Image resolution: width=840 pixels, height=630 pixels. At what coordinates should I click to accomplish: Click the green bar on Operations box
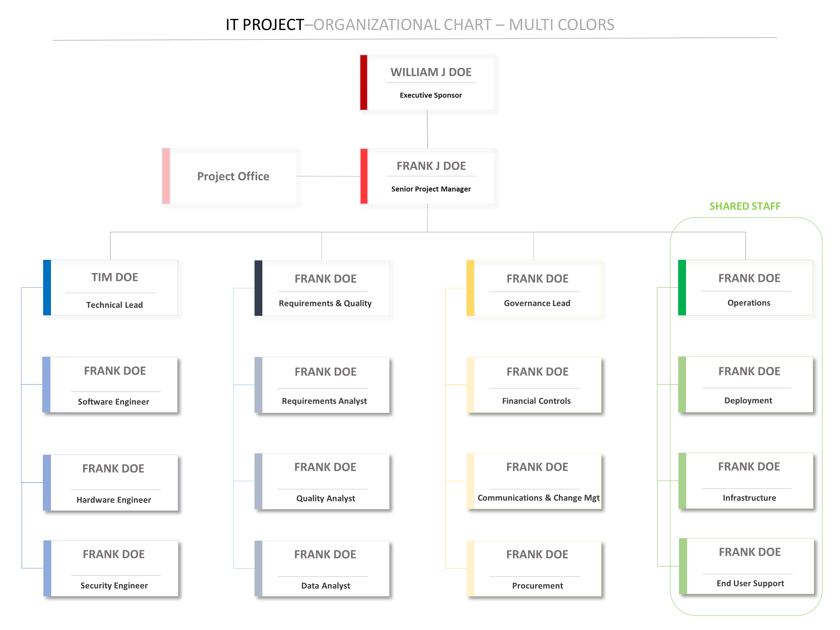tap(682, 288)
